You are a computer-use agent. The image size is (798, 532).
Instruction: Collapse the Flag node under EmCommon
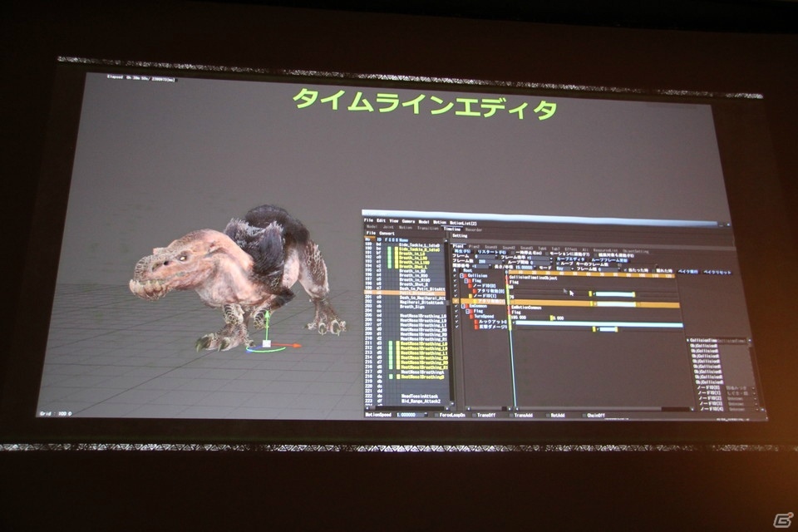point(467,312)
